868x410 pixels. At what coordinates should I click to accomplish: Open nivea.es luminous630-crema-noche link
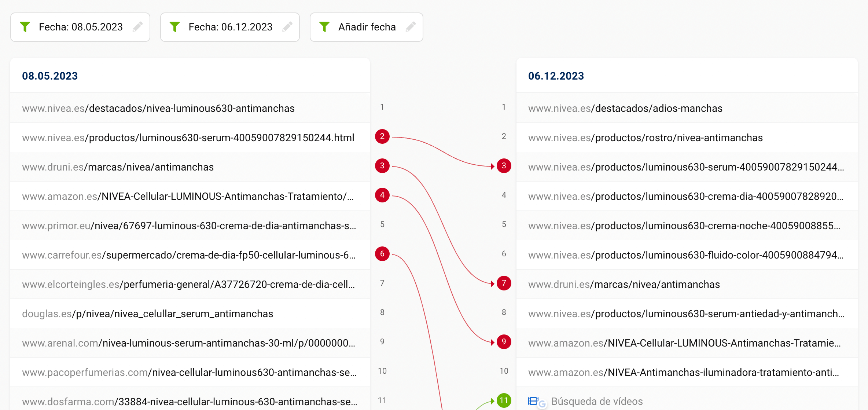click(x=684, y=226)
